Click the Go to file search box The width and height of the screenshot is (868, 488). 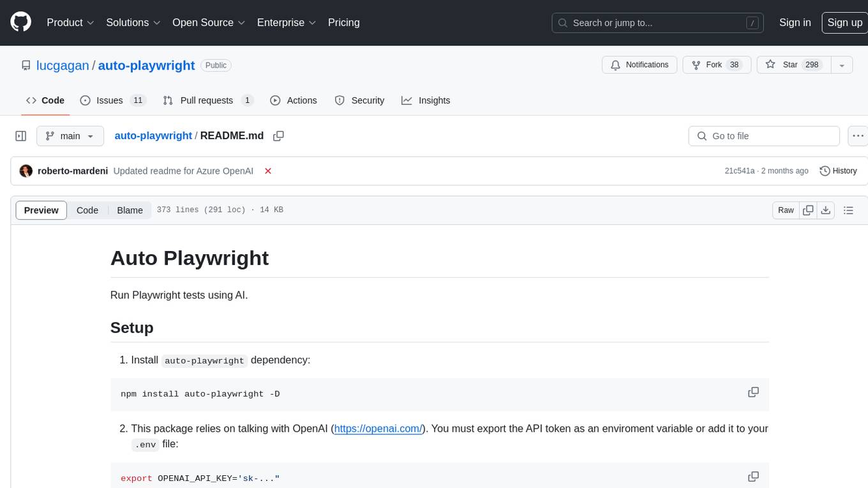click(764, 136)
